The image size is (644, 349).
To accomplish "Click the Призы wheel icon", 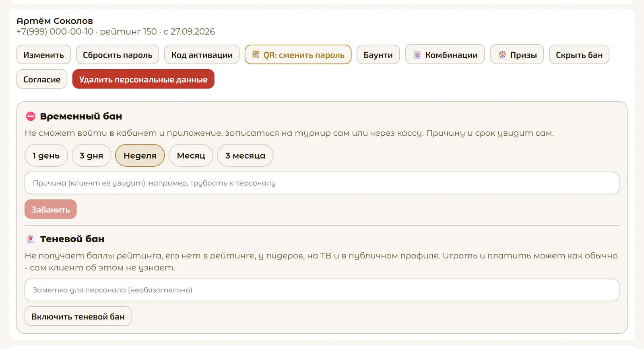I will pos(502,55).
